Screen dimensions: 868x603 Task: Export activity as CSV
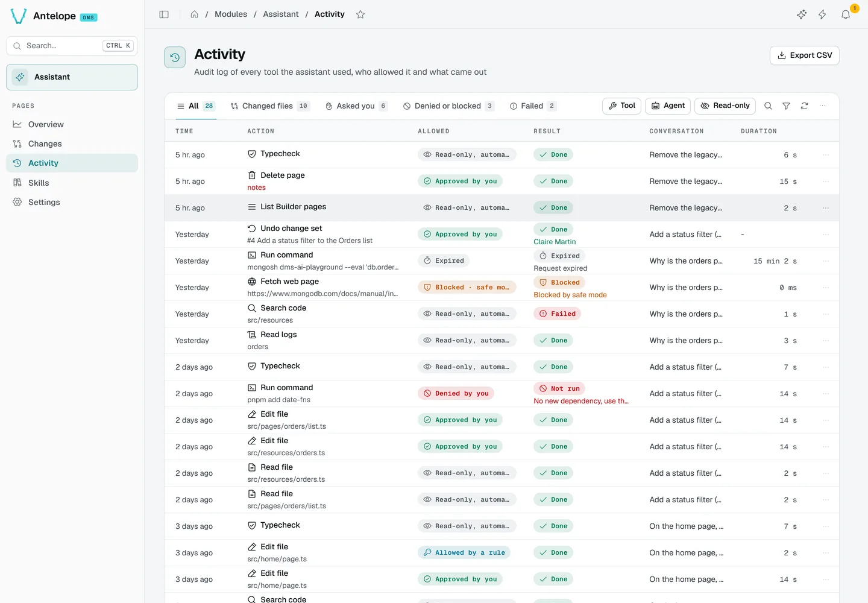pyautogui.click(x=805, y=55)
